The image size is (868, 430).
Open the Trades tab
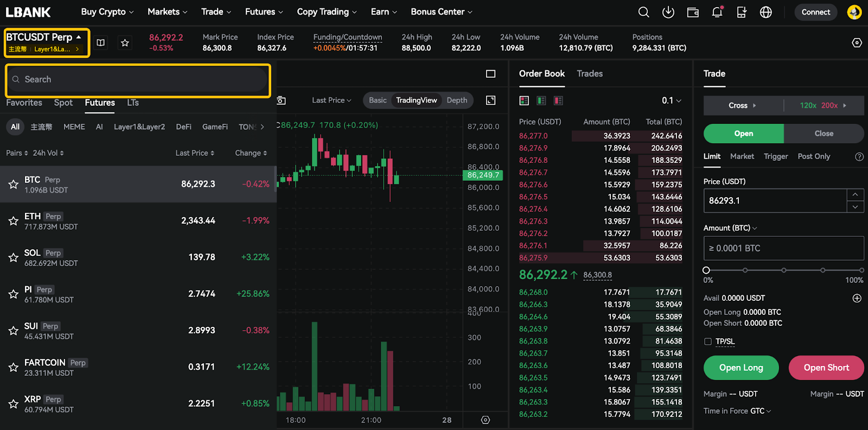[x=590, y=74]
